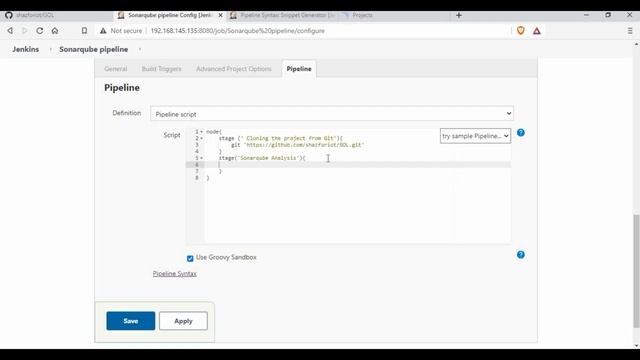The height and width of the screenshot is (360, 640).
Task: Click the empty line 6 in script editor
Action: pos(357,164)
